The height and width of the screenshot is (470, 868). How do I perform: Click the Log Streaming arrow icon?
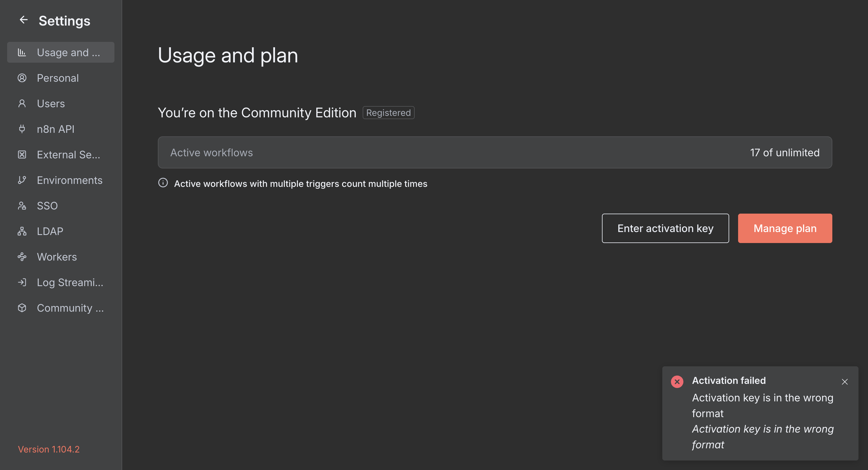[22, 282]
